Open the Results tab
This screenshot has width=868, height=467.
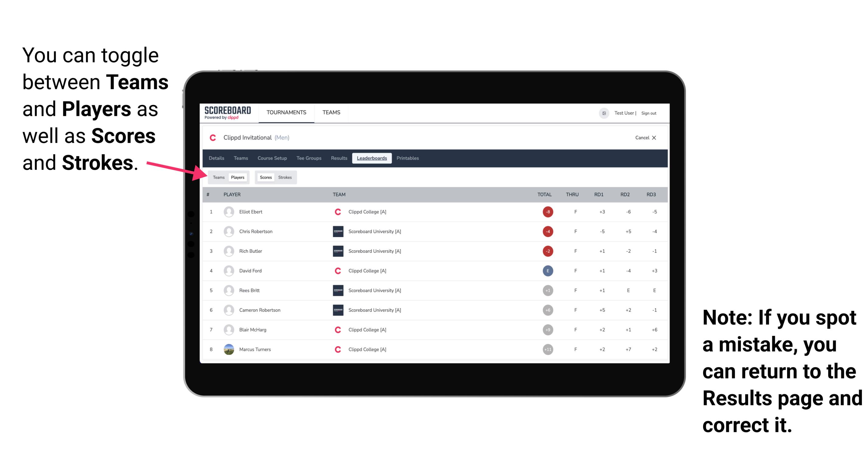pyautogui.click(x=339, y=158)
